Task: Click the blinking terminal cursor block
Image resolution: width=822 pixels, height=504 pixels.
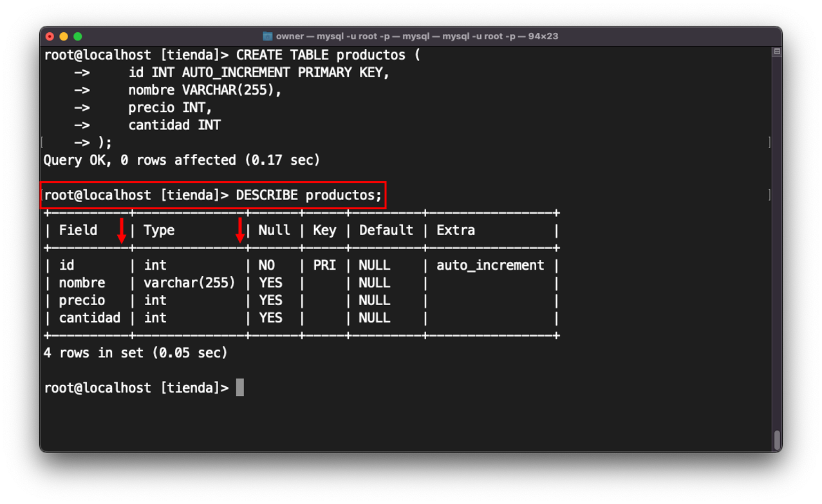Action: [241, 387]
